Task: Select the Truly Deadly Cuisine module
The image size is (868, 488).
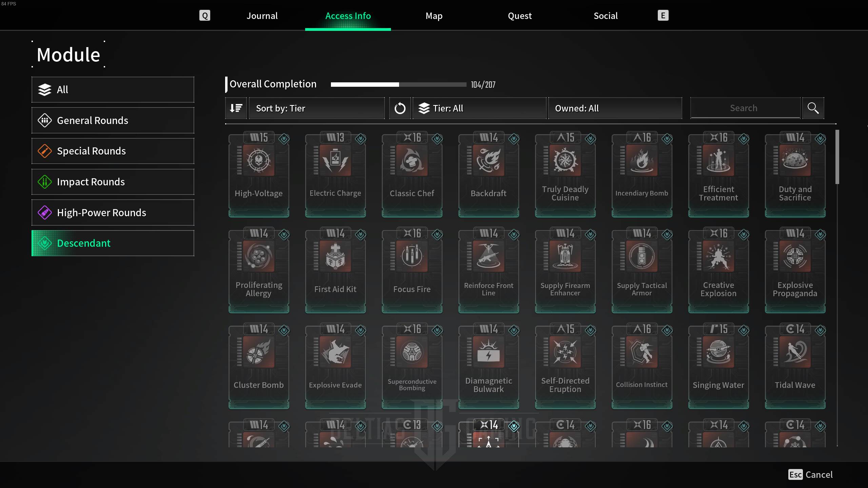Action: [x=565, y=175]
